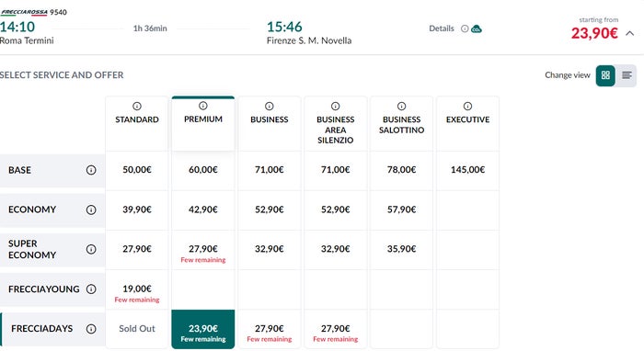This screenshot has height=351, width=644.
Task: Choose Base Business fare 71,00€
Action: tap(269, 170)
